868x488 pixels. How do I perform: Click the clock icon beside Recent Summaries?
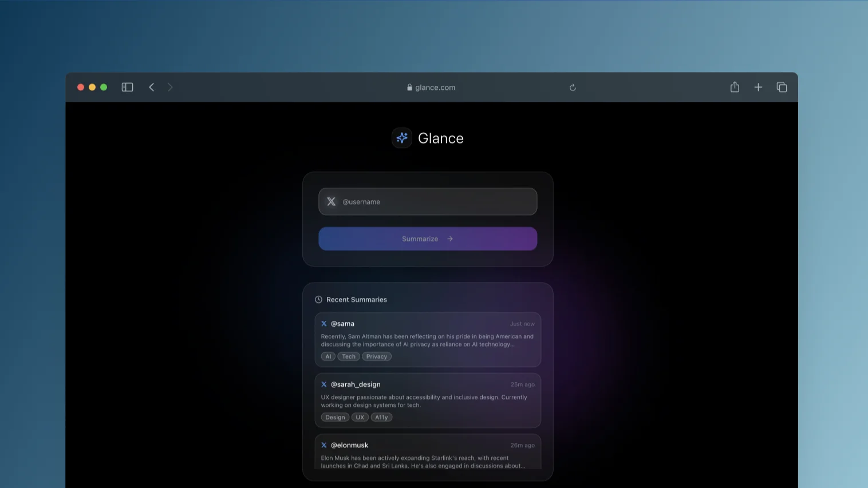pyautogui.click(x=318, y=299)
